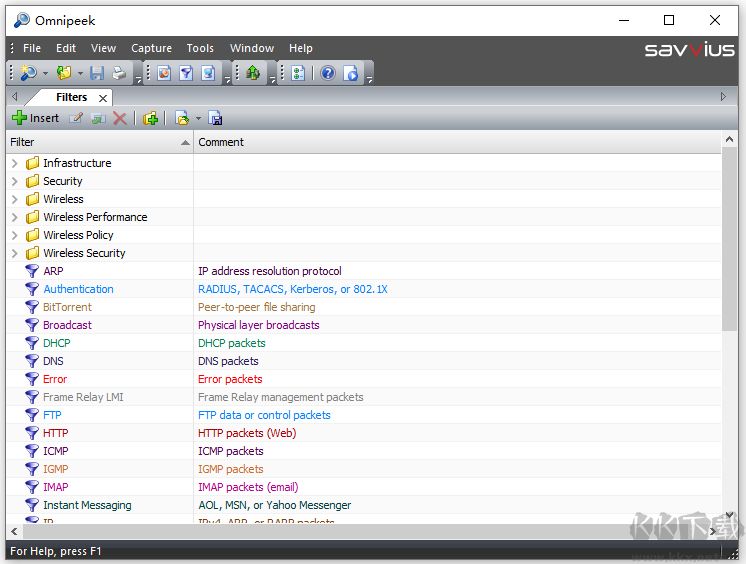746x564 pixels.
Task: Click the vertical scrollbar thumb
Action: pyautogui.click(x=729, y=239)
